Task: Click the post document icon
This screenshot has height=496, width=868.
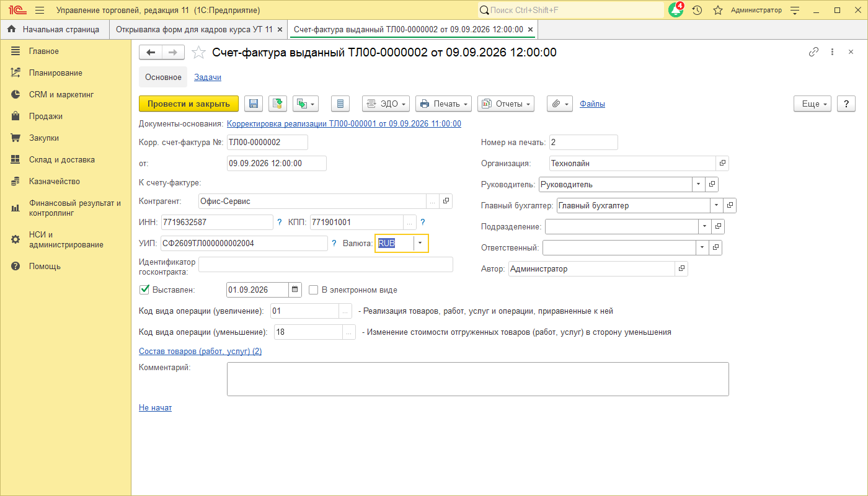Action: point(278,104)
